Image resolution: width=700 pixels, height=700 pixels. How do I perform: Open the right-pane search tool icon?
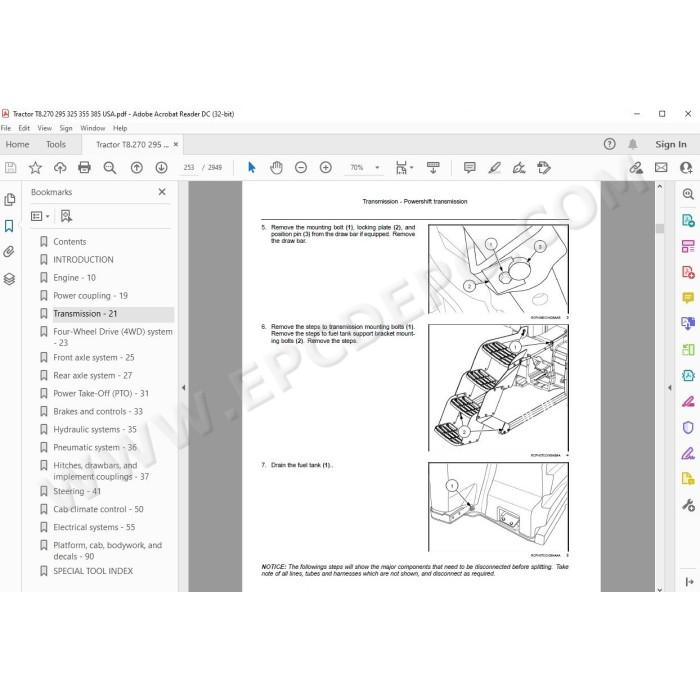(x=688, y=194)
